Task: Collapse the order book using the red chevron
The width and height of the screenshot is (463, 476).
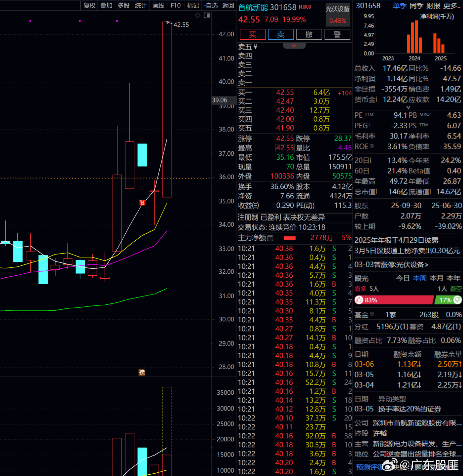Action: point(294,46)
